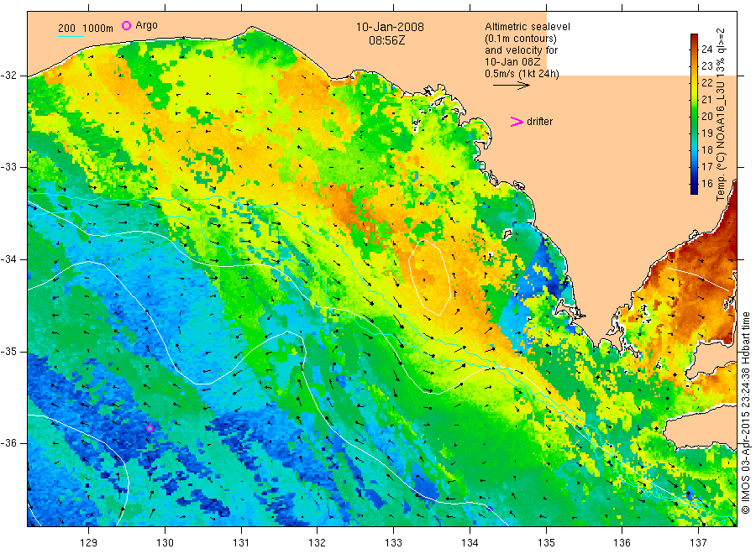Click the longitude label '134'

coord(470,542)
